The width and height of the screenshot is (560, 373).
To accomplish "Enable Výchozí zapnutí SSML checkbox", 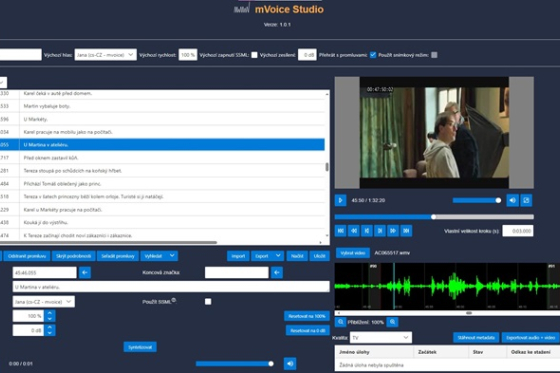I will (254, 55).
